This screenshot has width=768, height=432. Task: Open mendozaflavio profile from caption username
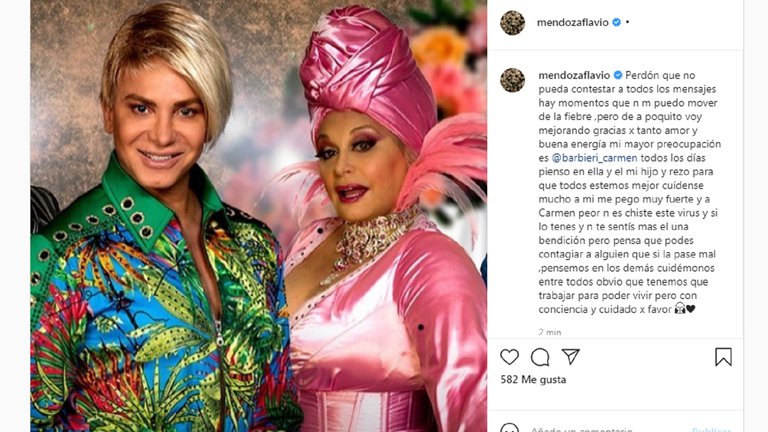point(574,75)
